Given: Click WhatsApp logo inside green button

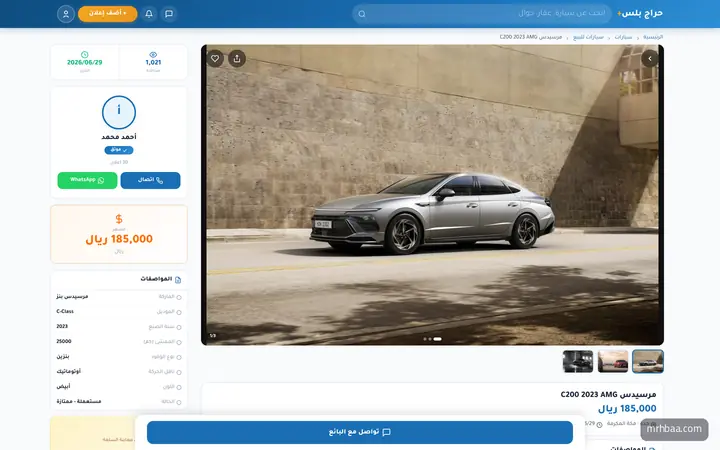Looking at the screenshot, I should (101, 180).
